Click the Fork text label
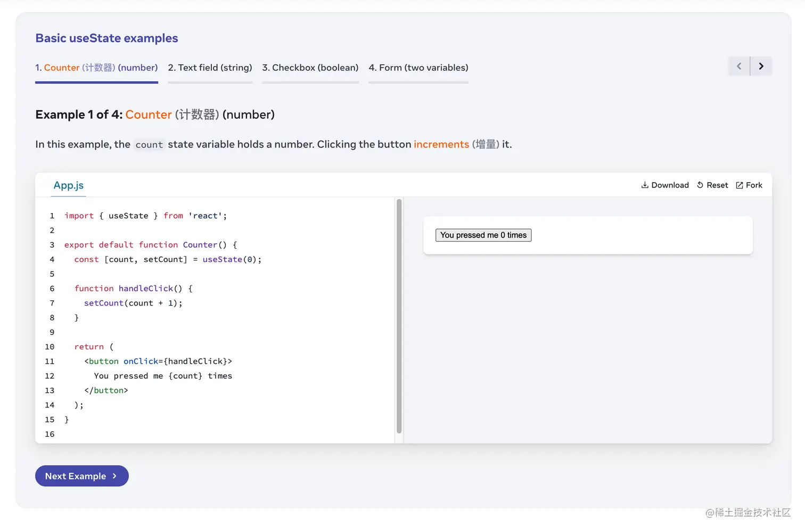This screenshot has width=805, height=532. tap(754, 185)
